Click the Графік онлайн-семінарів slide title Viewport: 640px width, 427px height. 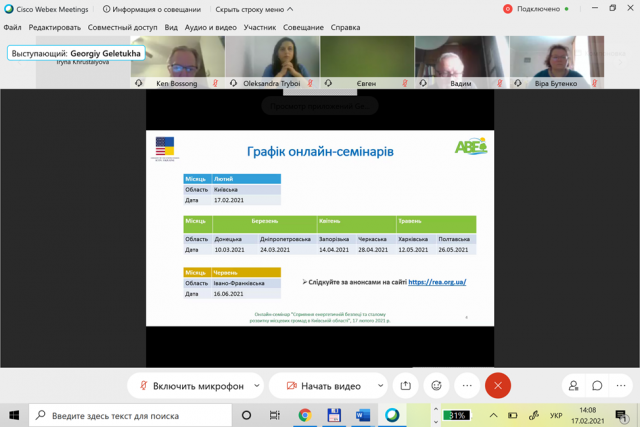(320, 151)
